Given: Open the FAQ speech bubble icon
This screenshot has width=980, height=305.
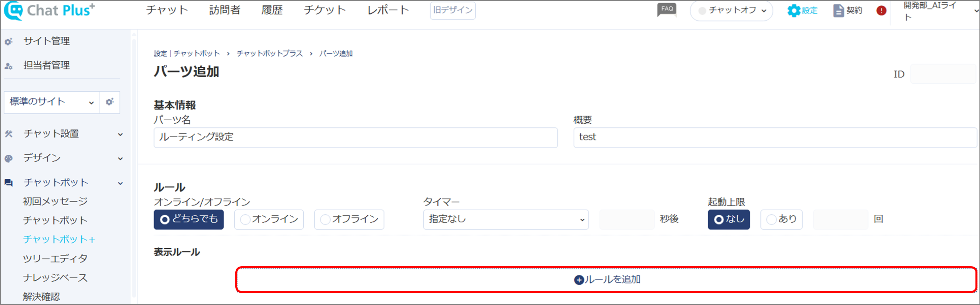Looking at the screenshot, I should (667, 10).
